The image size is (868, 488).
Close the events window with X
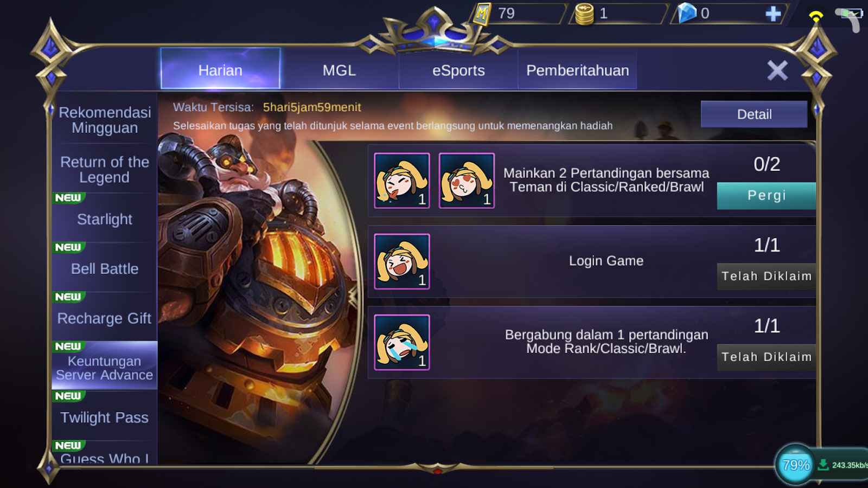(x=777, y=70)
